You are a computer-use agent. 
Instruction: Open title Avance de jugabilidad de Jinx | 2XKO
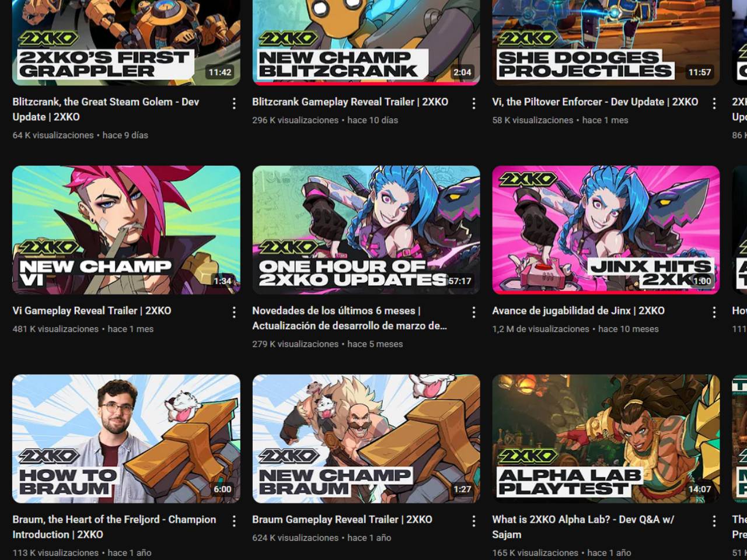tap(578, 310)
